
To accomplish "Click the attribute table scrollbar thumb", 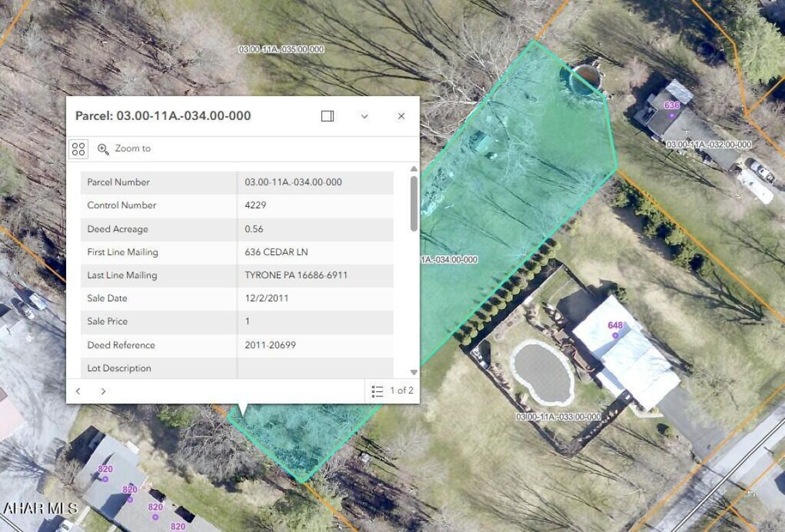I will (x=413, y=203).
